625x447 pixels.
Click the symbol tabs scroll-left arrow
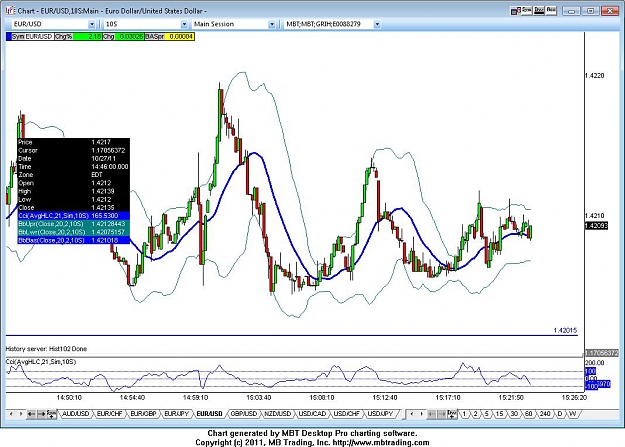11,414
